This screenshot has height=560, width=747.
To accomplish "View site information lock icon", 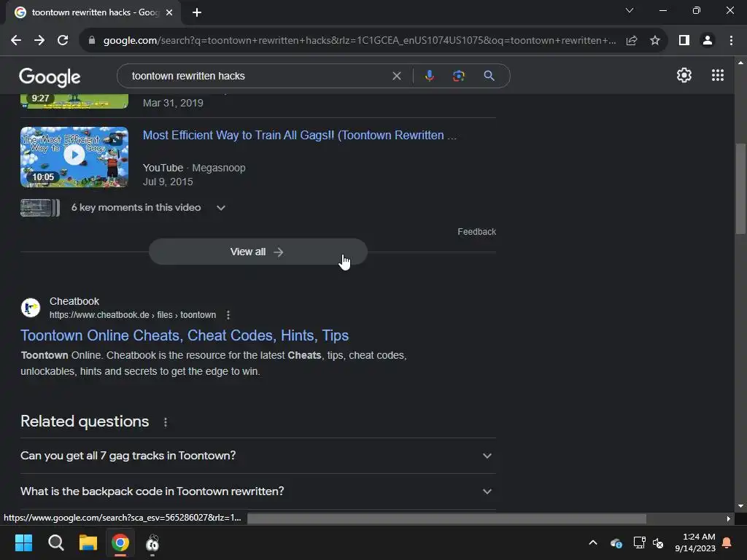I will coord(92,41).
